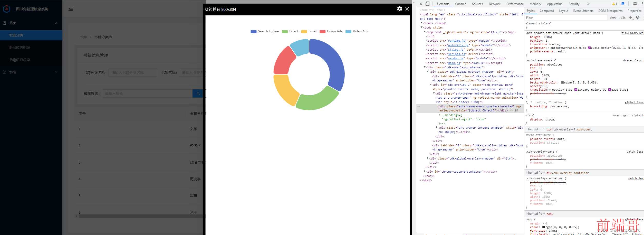
Task: Toggle the device toolbar icon in DevTools
Action: [x=427, y=4]
